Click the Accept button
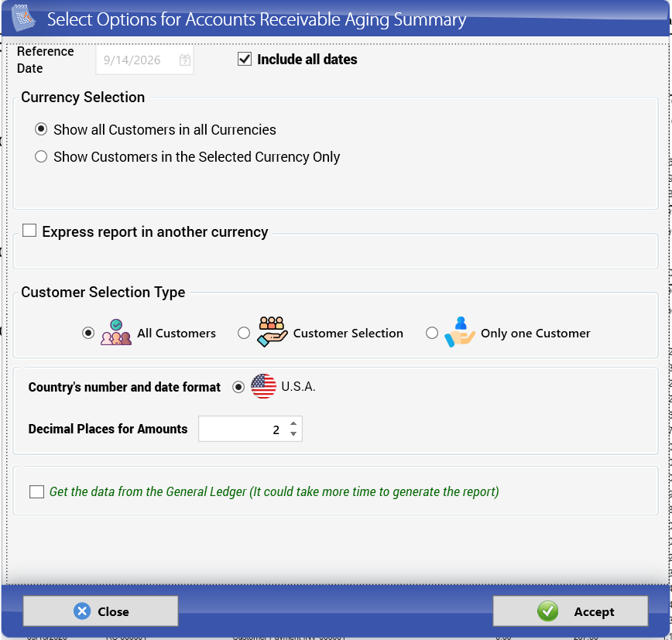The image size is (672, 640). tap(571, 611)
